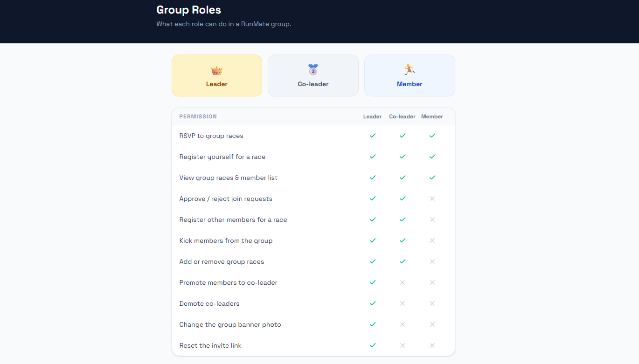Click the medal icon on the Co-leader card

click(x=313, y=70)
